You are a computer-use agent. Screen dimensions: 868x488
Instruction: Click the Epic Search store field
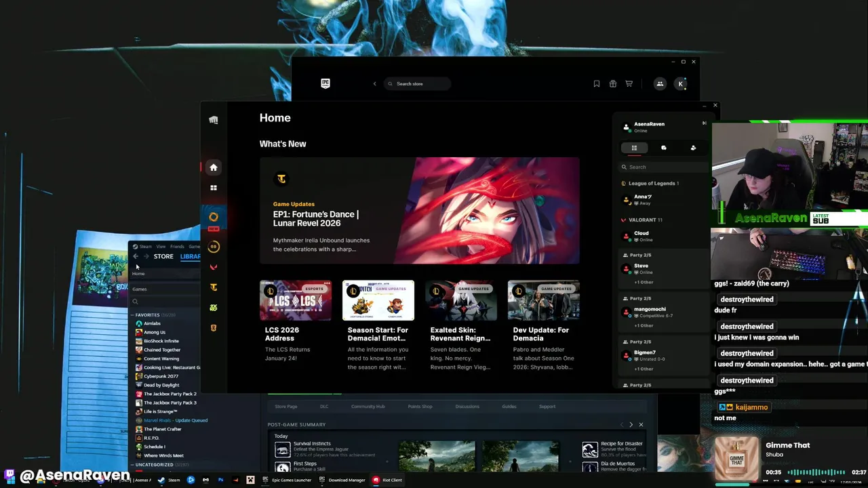point(417,83)
